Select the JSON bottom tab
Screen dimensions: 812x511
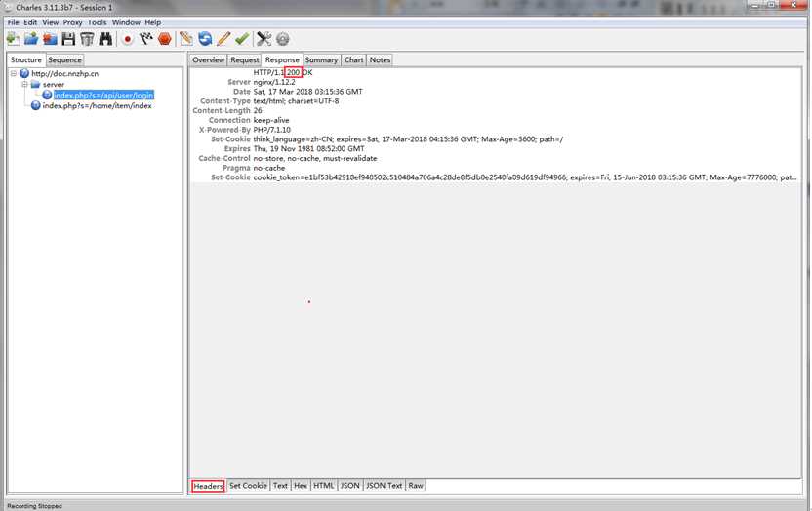pyautogui.click(x=349, y=486)
